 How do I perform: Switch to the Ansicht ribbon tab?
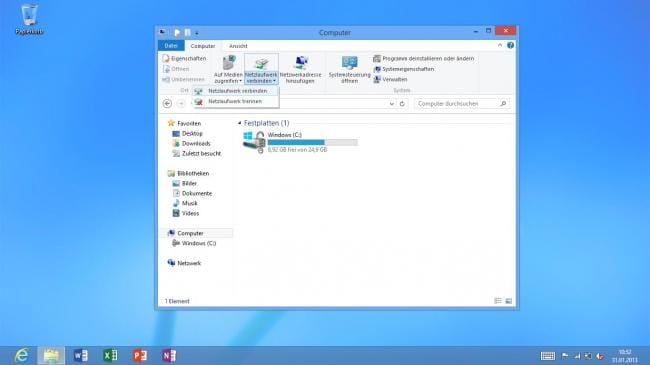[238, 46]
